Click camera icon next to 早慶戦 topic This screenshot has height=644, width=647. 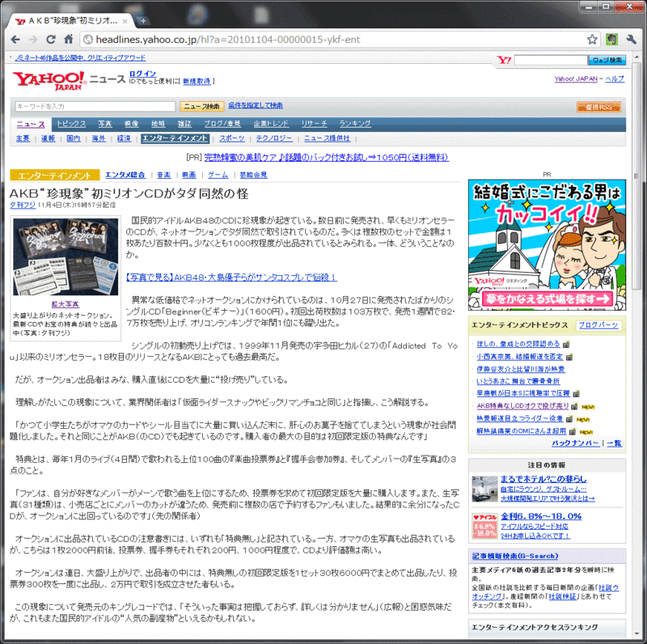(x=576, y=394)
